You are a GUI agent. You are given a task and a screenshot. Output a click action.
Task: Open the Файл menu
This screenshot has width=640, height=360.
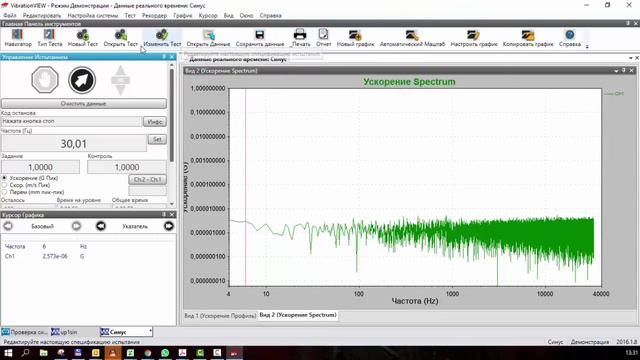[10, 16]
